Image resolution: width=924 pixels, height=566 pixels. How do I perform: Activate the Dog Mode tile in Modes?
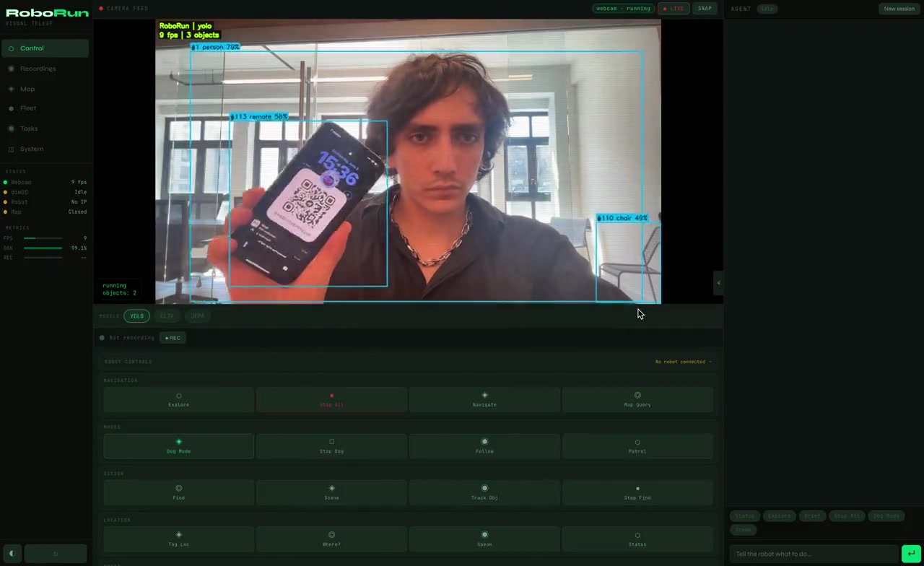pyautogui.click(x=178, y=446)
